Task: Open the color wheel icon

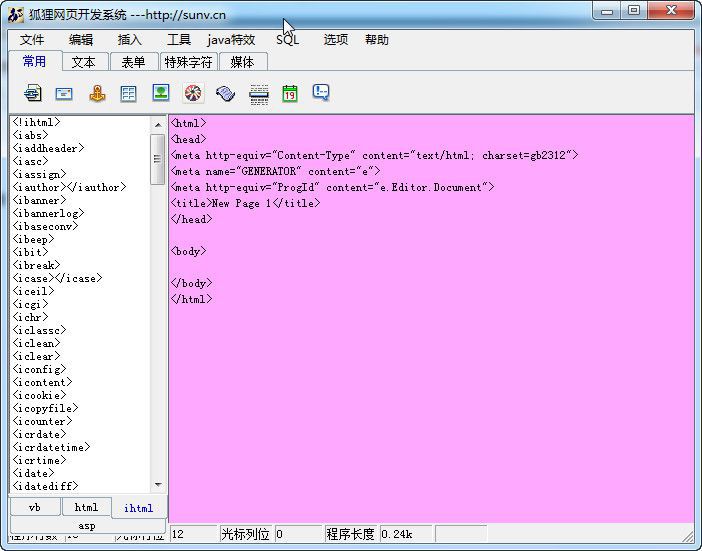Action: [193, 93]
